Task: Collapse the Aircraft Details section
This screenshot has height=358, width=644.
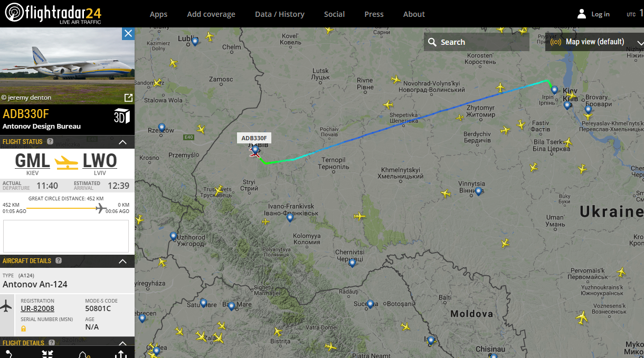Action: click(122, 261)
